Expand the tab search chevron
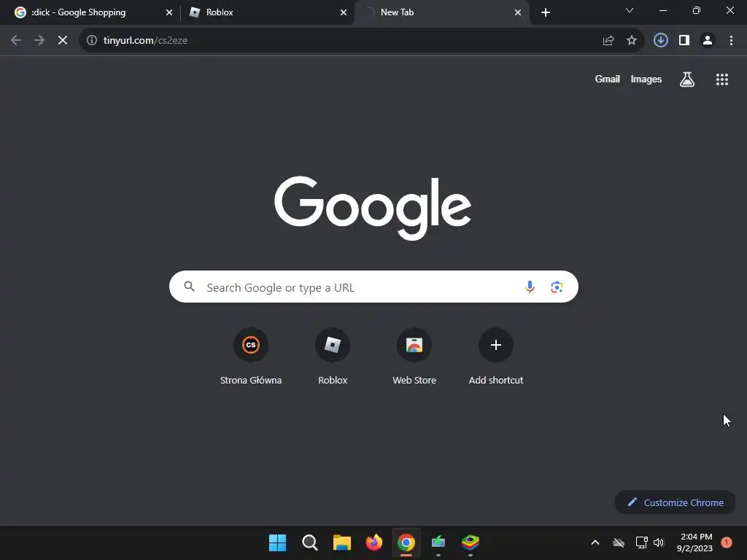The image size is (747, 560). point(630,10)
